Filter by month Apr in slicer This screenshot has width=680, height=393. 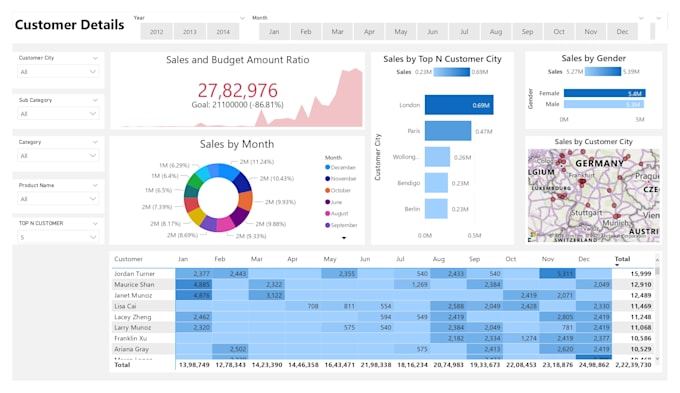pyautogui.click(x=369, y=32)
